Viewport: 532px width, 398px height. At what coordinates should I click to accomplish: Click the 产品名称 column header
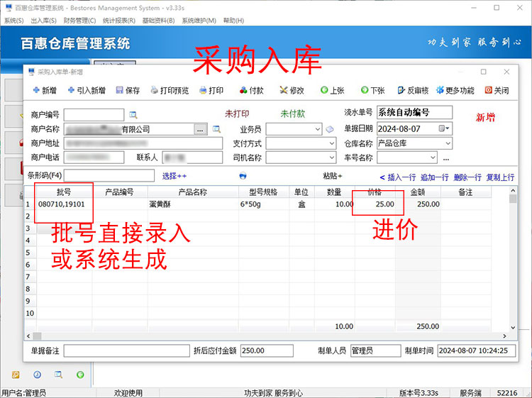click(193, 192)
